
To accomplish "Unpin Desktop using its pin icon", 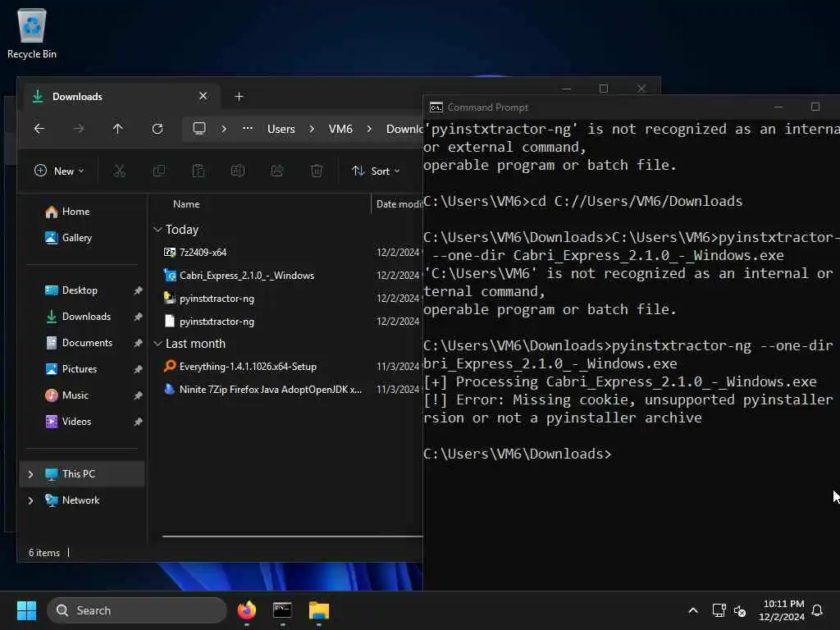I will pyautogui.click(x=138, y=290).
